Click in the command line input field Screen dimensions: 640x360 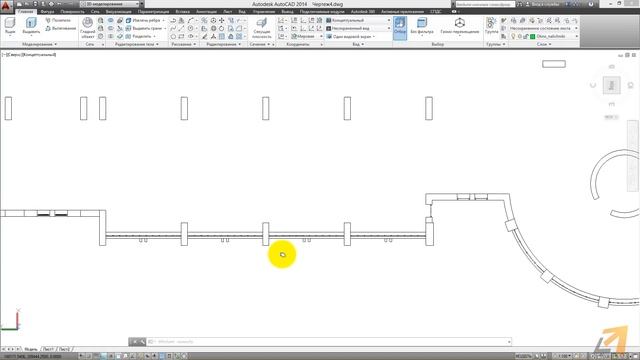(329, 342)
